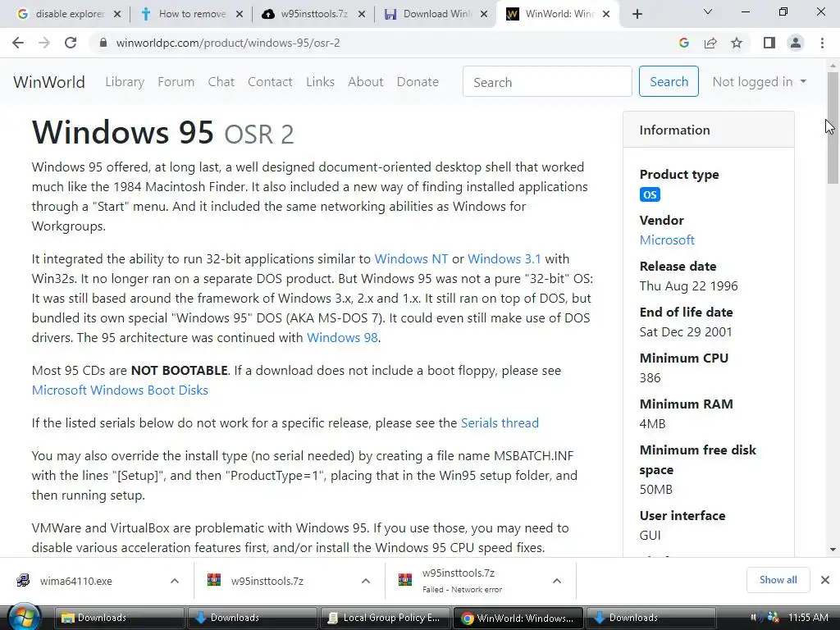Open the Contact nav item
The image size is (840, 630).
pyautogui.click(x=270, y=81)
